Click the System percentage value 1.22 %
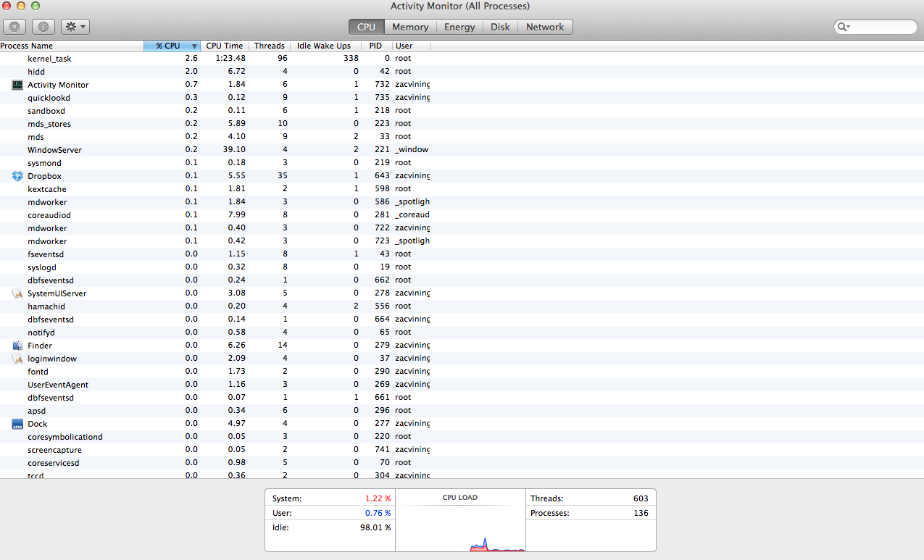 click(x=377, y=499)
